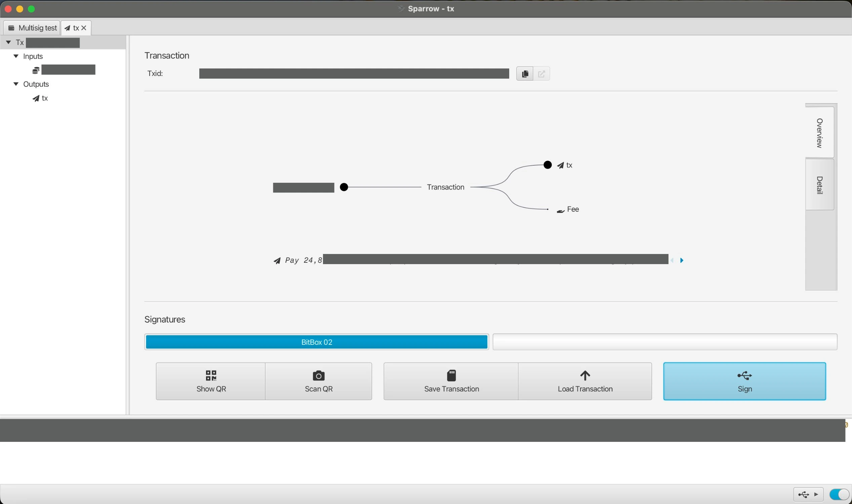Click the USB device icon in bottom bar

(x=804, y=495)
